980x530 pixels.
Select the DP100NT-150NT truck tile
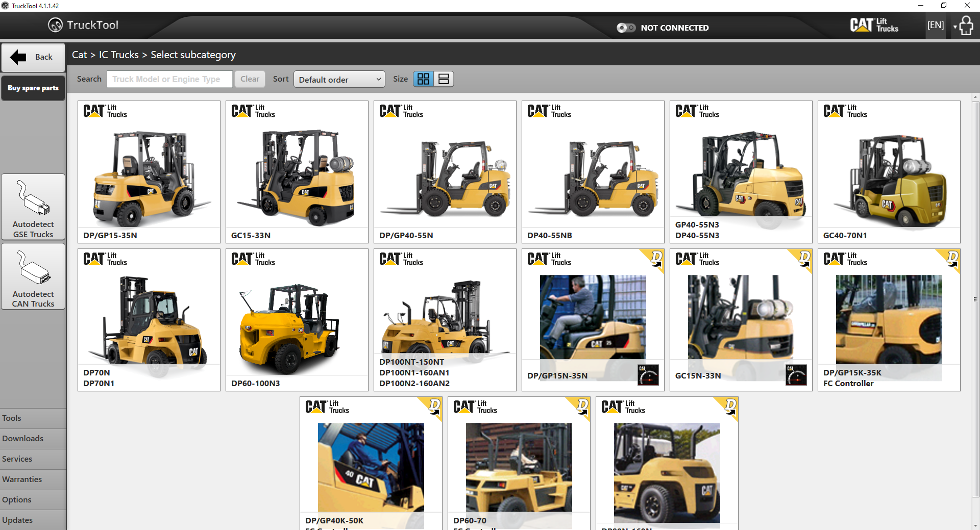pyautogui.click(x=445, y=320)
